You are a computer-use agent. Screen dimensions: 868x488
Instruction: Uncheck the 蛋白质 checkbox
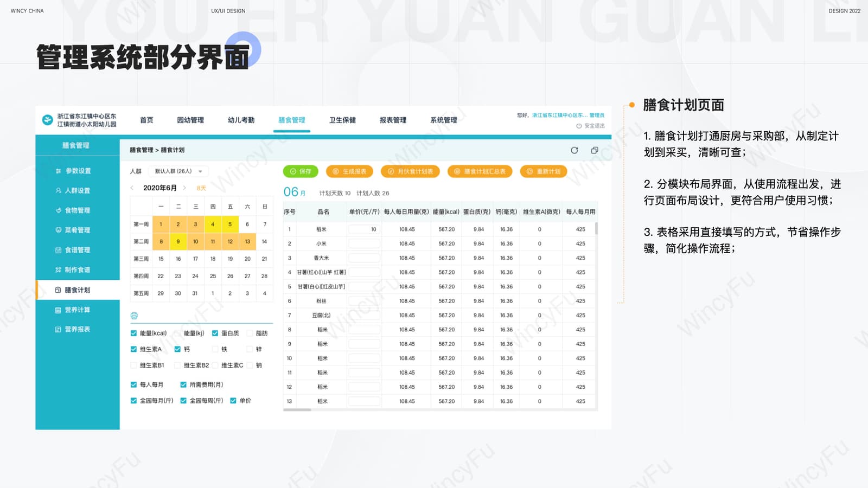215,333
